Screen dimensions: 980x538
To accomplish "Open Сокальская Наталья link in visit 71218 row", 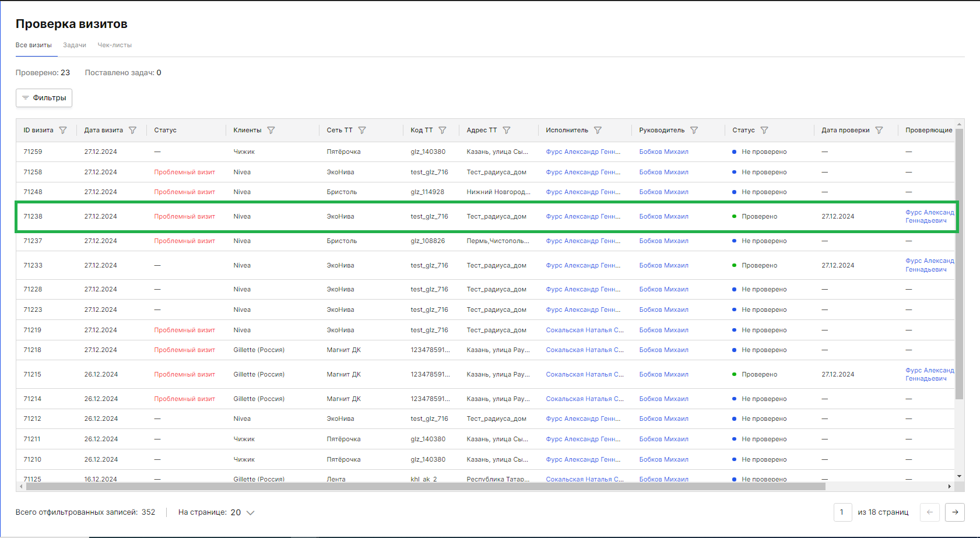I will click(x=585, y=350).
